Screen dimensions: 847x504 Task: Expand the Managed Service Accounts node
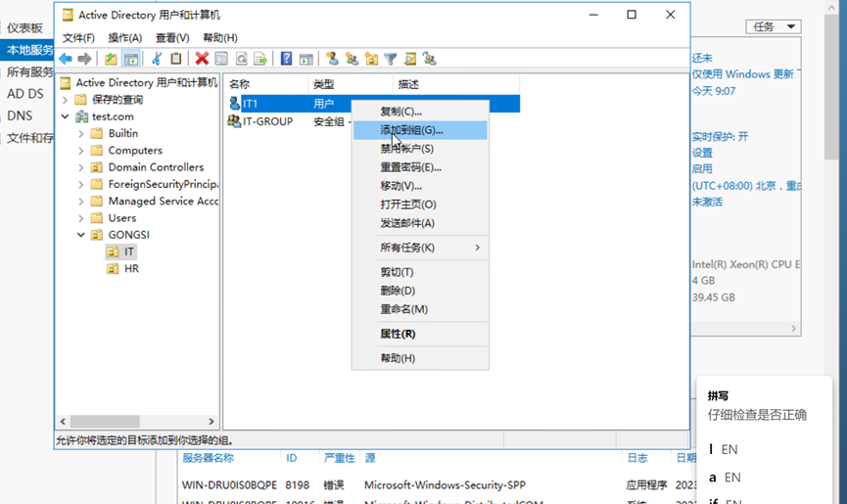point(81,201)
